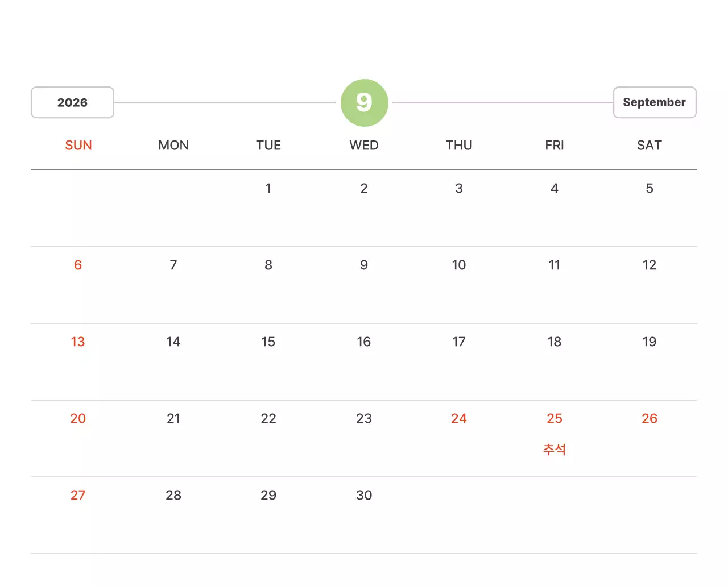
Task: Click the FRI weekday header
Action: [555, 146]
